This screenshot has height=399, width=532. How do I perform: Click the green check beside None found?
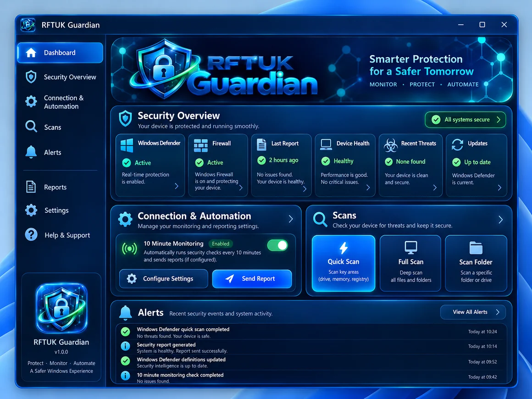389,162
